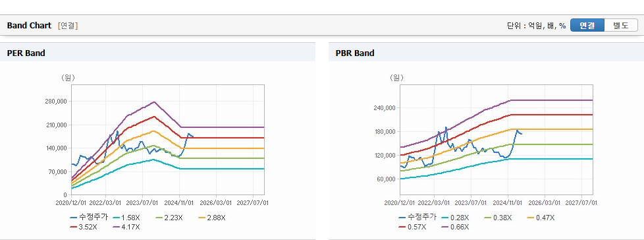Toggle the 0.57X legend entry
644x240 pixels.
click(x=412, y=227)
